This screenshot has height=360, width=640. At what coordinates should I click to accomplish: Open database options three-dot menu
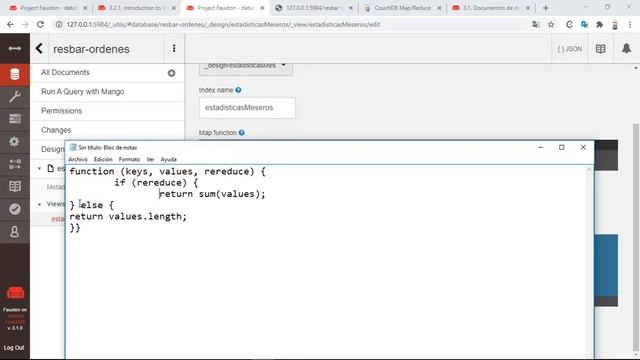(x=174, y=49)
